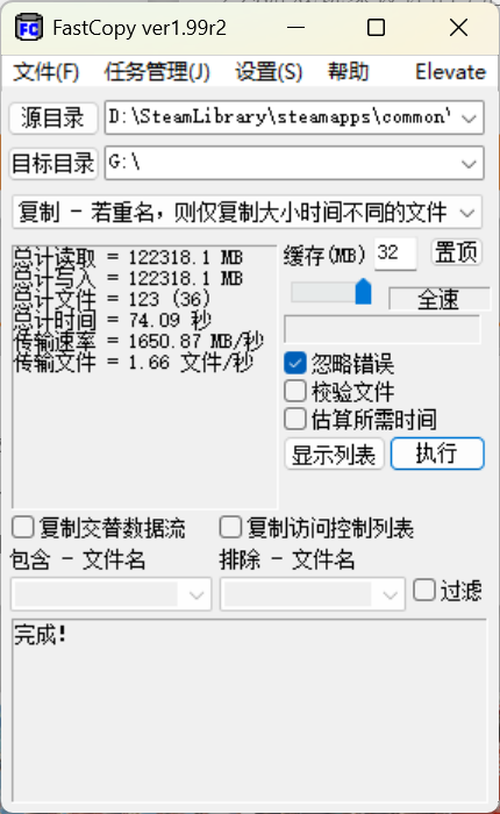
Task: Click the 显示列表 button
Action: [334, 454]
